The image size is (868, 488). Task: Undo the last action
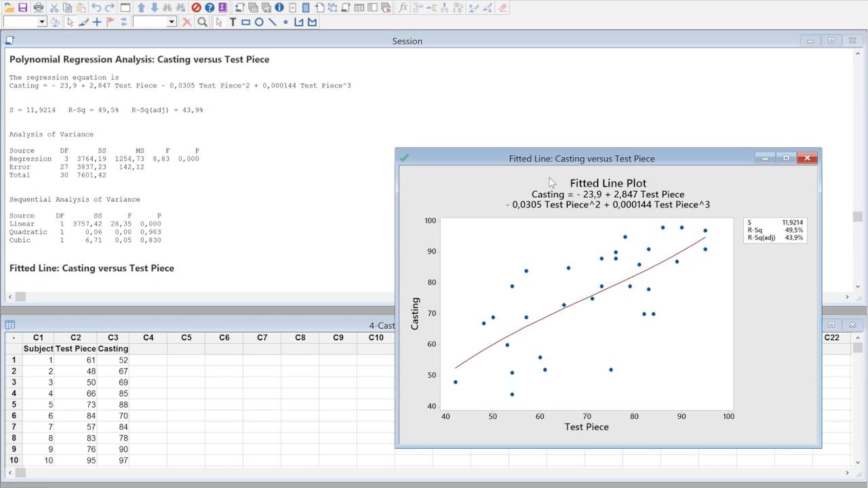(x=96, y=7)
